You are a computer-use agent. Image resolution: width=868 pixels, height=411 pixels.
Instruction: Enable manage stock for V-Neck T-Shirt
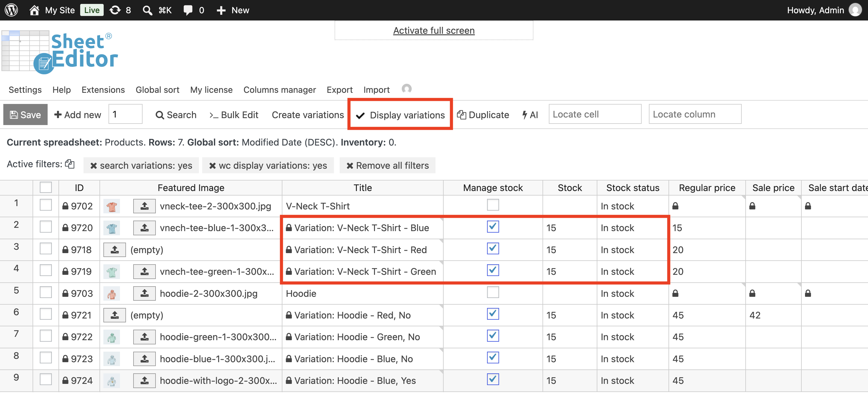493,205
